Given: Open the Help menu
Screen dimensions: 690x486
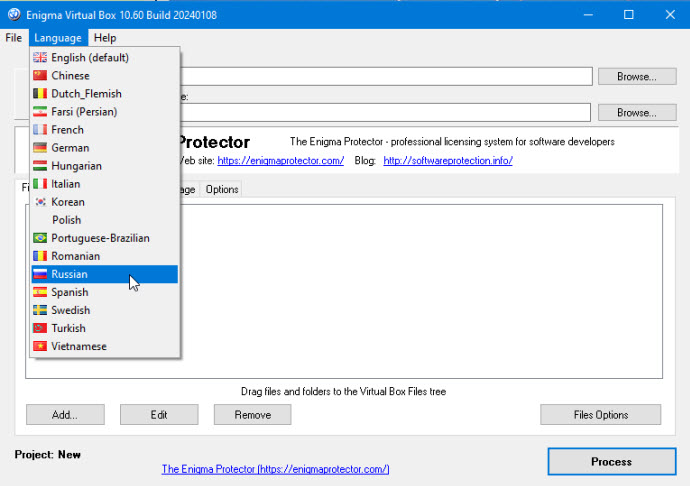Looking at the screenshot, I should point(105,38).
